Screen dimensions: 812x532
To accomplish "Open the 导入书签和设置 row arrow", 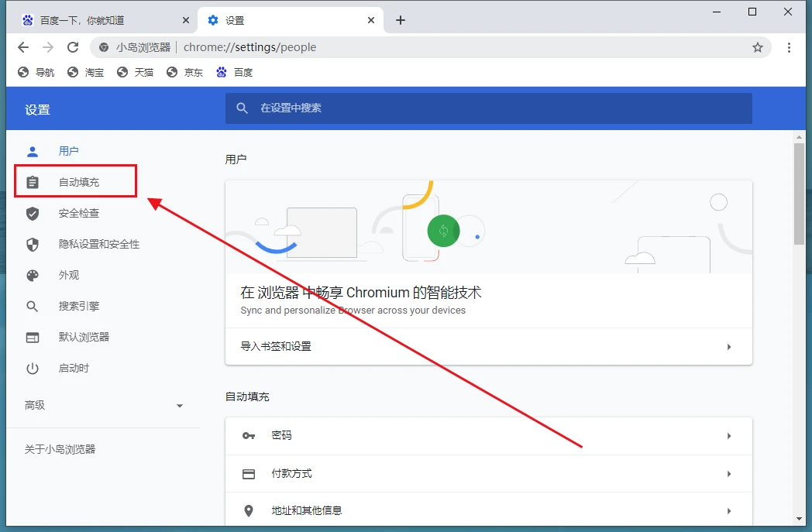I will pyautogui.click(x=728, y=347).
